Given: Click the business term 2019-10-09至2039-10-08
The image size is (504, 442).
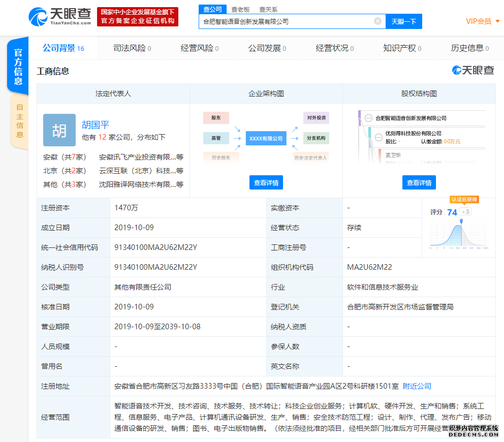Looking at the screenshot, I should tap(157, 327).
